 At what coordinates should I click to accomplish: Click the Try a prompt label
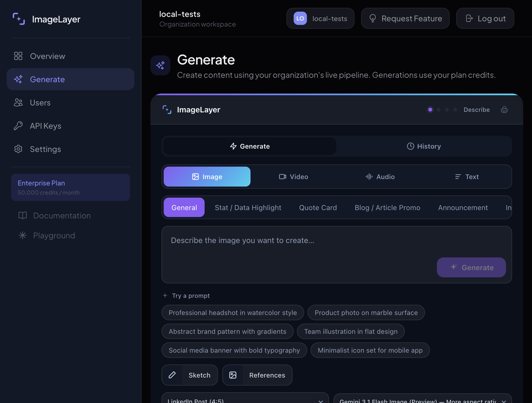tap(191, 296)
